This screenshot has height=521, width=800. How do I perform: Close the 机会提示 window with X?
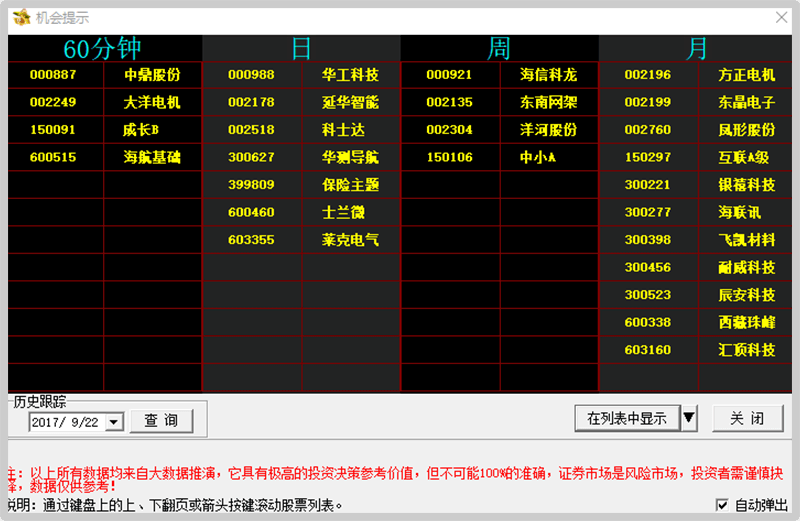[781, 17]
